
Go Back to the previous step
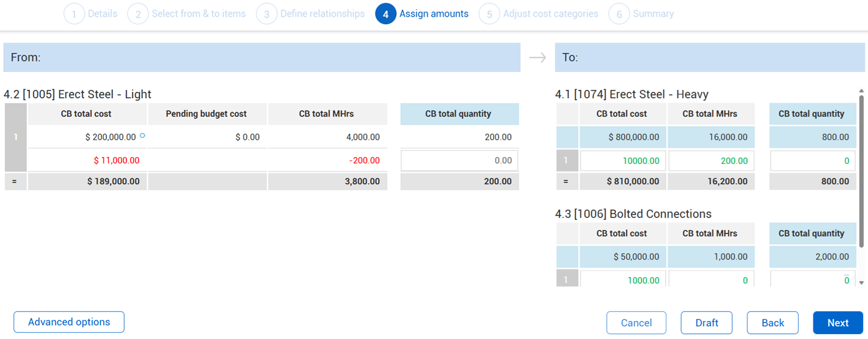point(772,323)
